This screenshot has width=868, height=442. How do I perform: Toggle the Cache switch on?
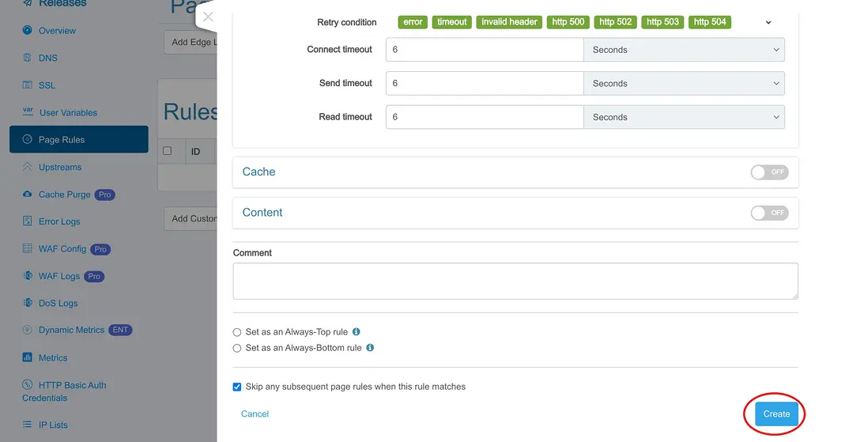[x=769, y=172]
